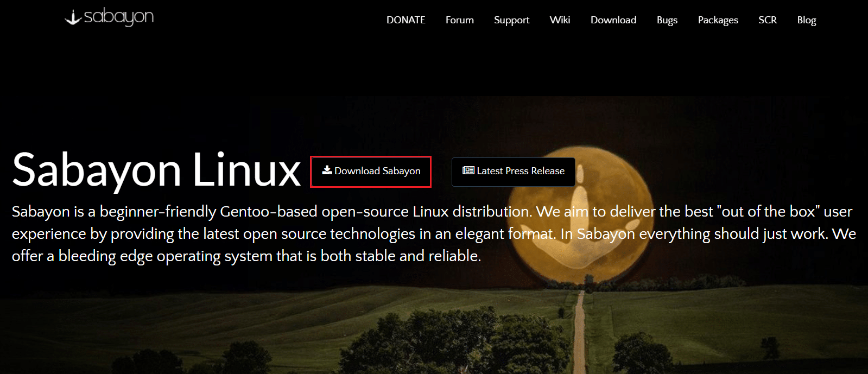Open the Support navigation item
The width and height of the screenshot is (868, 374).
(511, 20)
